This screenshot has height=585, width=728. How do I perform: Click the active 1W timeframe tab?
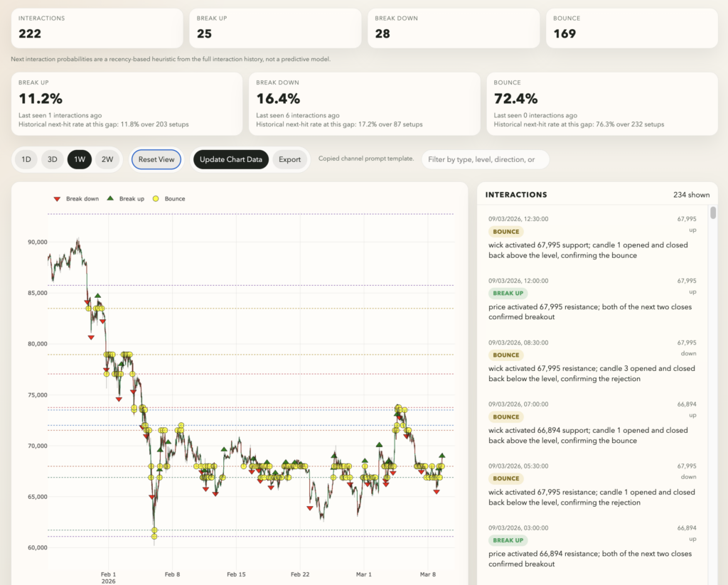pyautogui.click(x=80, y=159)
